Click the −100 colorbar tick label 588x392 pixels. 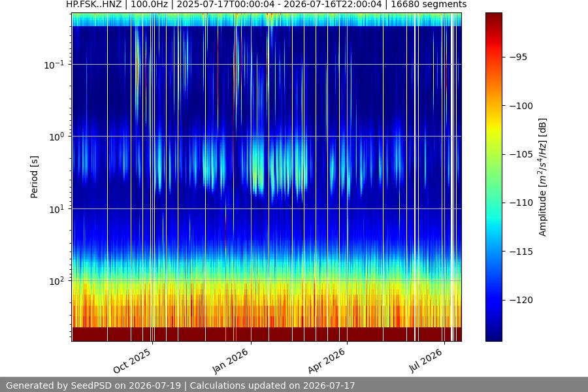point(521,106)
